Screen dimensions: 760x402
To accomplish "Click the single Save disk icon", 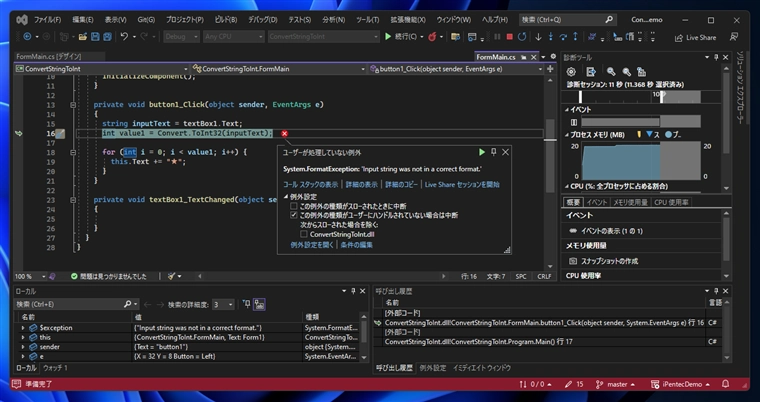I will (x=95, y=36).
